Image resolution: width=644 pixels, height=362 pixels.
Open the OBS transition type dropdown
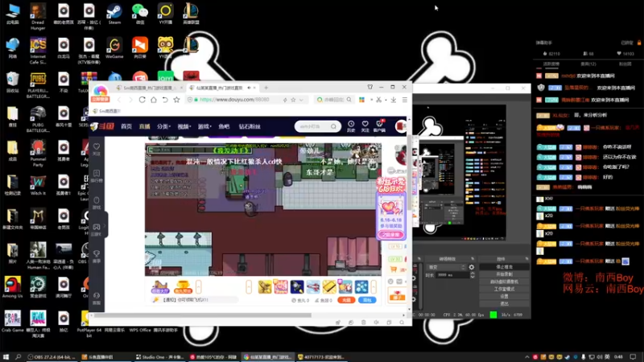click(446, 267)
